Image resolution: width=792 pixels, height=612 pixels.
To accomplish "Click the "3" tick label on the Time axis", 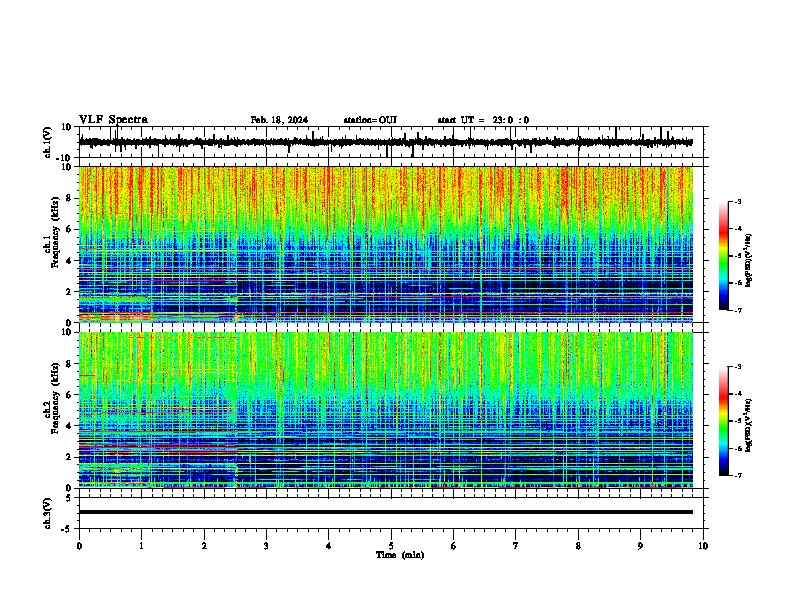I will [266, 546].
